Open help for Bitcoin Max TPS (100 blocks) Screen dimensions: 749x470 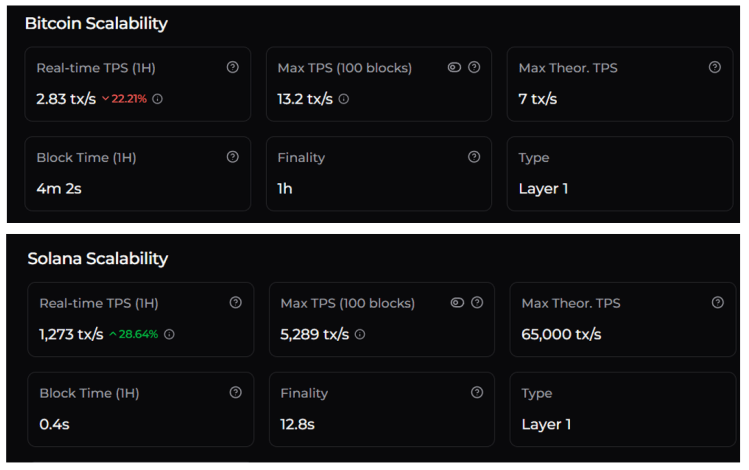(x=474, y=67)
